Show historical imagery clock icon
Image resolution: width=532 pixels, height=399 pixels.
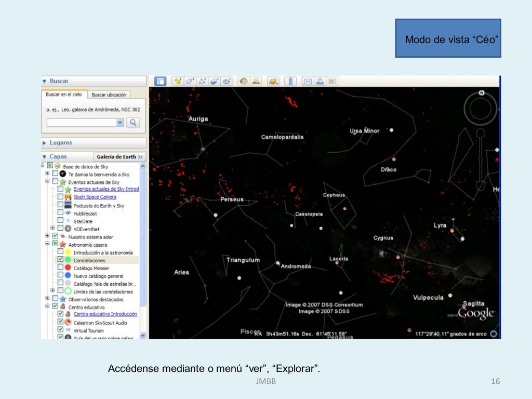(x=244, y=82)
